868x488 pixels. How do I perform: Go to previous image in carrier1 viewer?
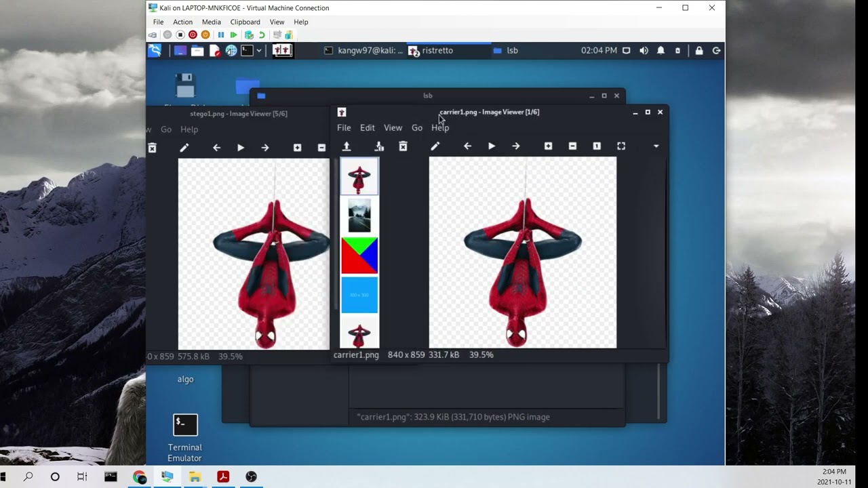(467, 146)
